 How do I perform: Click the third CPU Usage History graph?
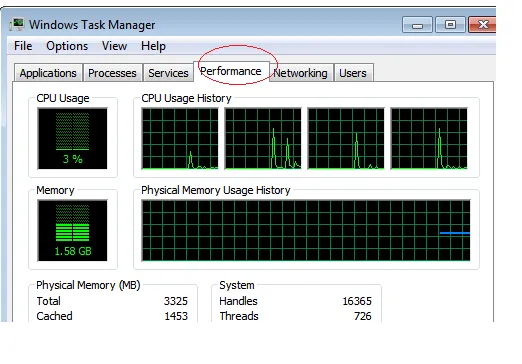click(x=346, y=138)
